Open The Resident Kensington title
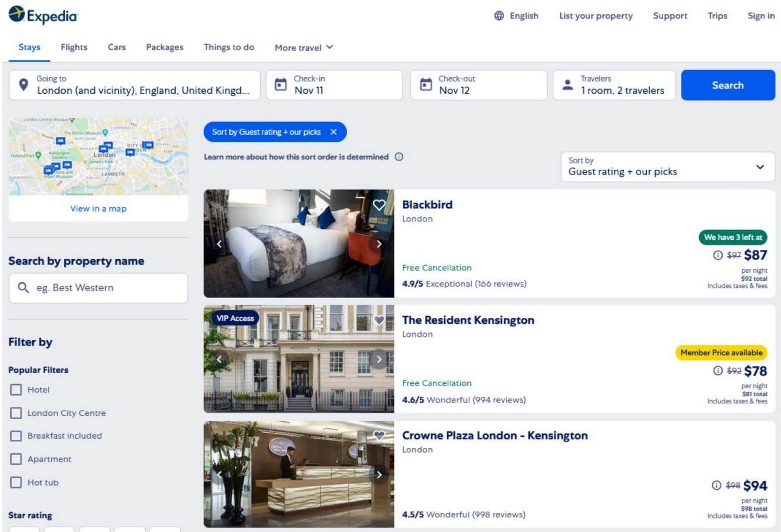The image size is (781, 532). coord(468,320)
